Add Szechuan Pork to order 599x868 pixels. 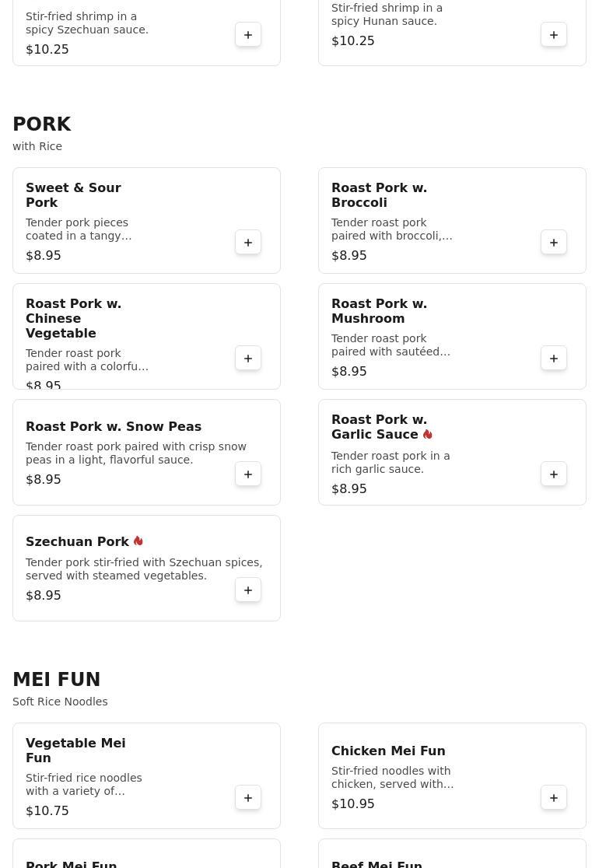[x=248, y=590]
